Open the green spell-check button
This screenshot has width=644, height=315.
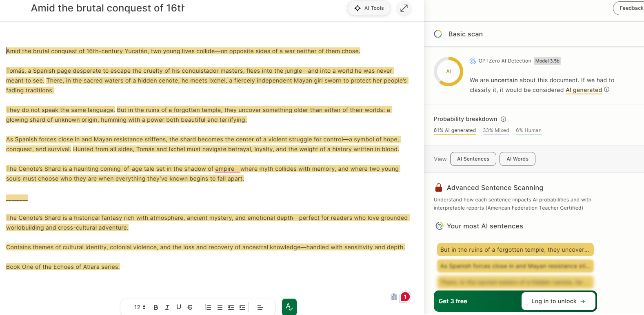289,307
